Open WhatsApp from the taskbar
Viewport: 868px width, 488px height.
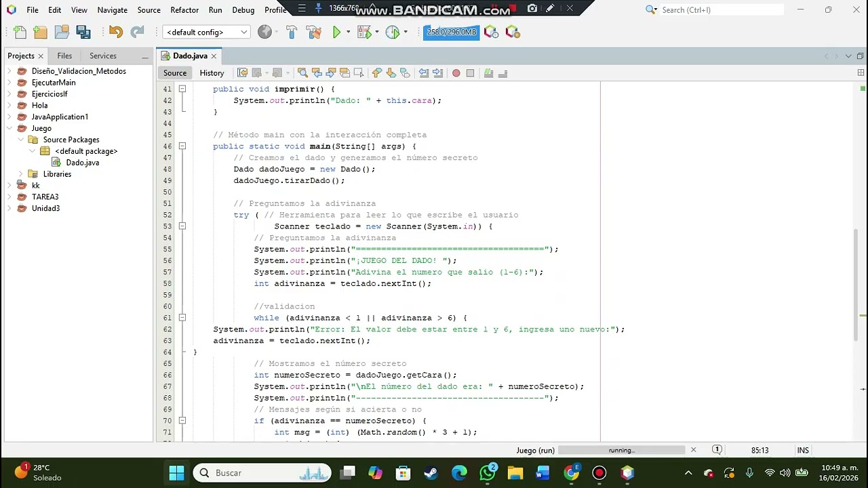coord(488,472)
